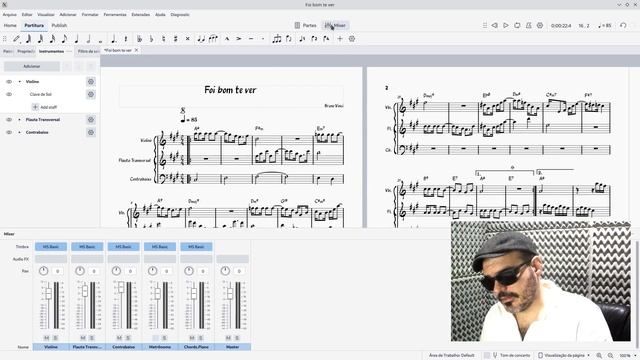
Task: Hide Flauta Transversal with eye icon
Action: (x=9, y=120)
